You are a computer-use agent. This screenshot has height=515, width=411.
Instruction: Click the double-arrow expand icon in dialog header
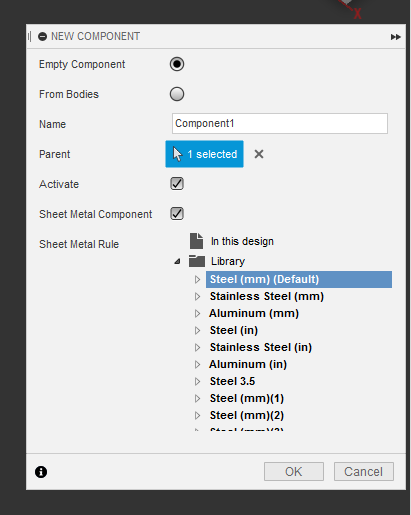coord(395,37)
